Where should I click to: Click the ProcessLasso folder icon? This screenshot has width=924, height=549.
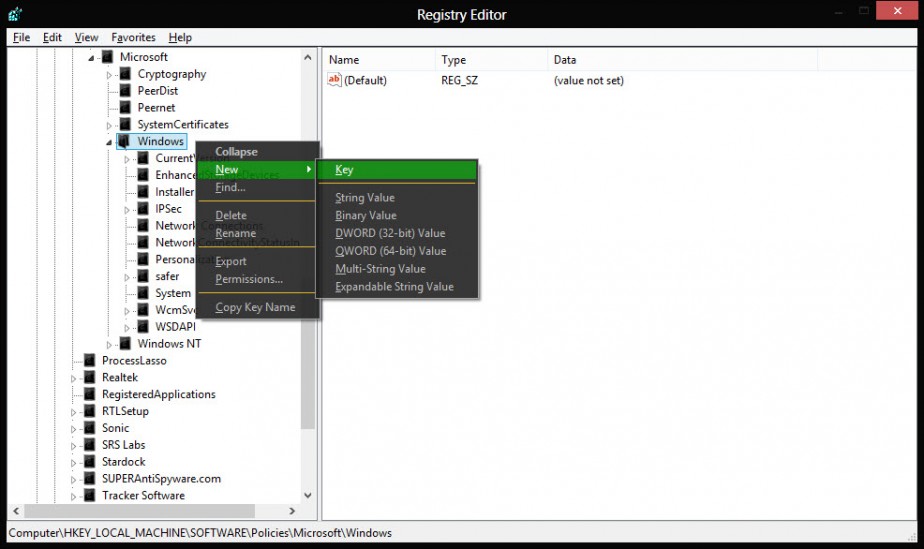click(x=90, y=361)
